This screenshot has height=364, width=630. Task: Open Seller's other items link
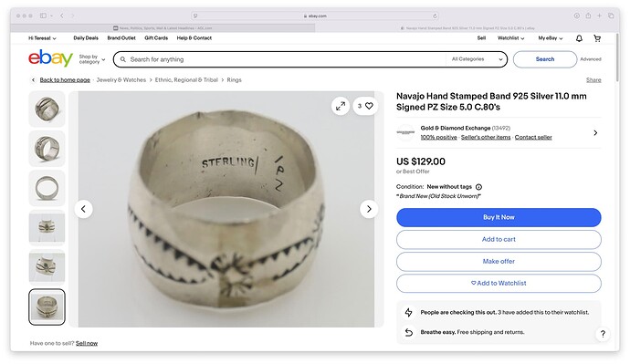pos(486,137)
